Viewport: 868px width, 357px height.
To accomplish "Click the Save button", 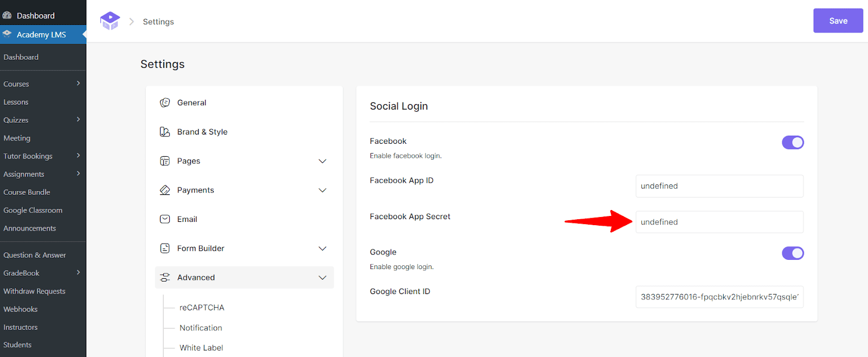I will [x=838, y=20].
